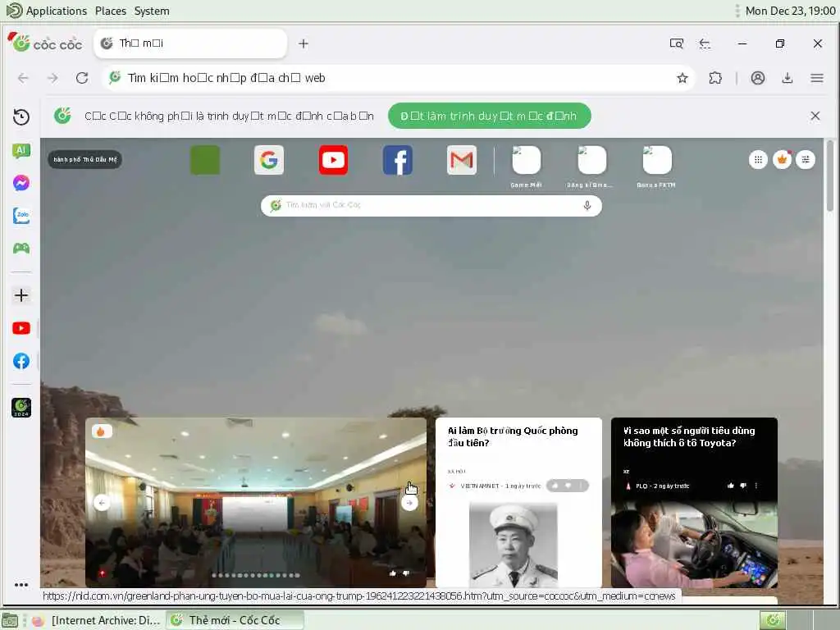Image resolution: width=840 pixels, height=630 pixels.
Task: Open the sidebar three-dots more options
Action: click(x=21, y=585)
